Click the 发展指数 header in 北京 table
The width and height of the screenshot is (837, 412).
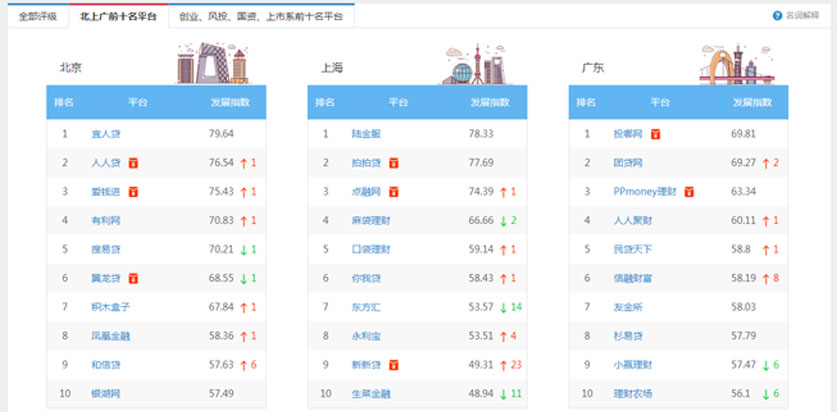click(230, 102)
